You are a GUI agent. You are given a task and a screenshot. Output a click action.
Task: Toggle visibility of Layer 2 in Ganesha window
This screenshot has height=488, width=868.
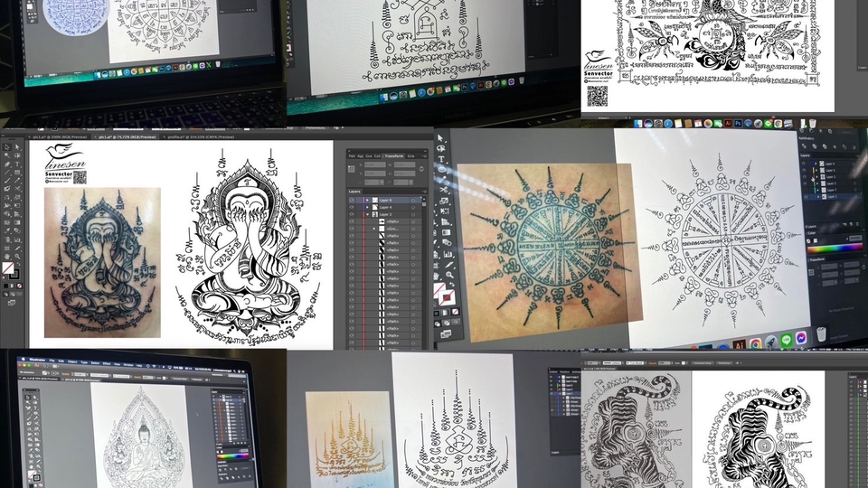click(x=352, y=215)
